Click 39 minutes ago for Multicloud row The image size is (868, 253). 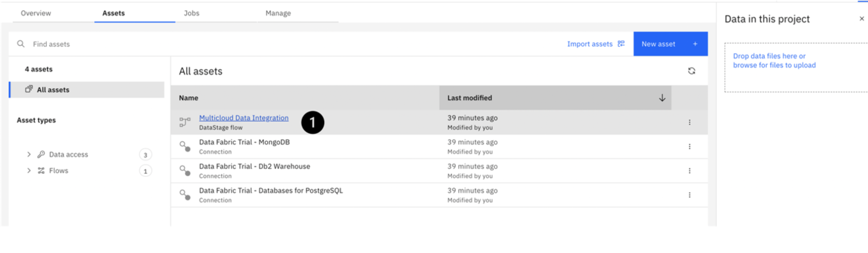pyautogui.click(x=472, y=118)
